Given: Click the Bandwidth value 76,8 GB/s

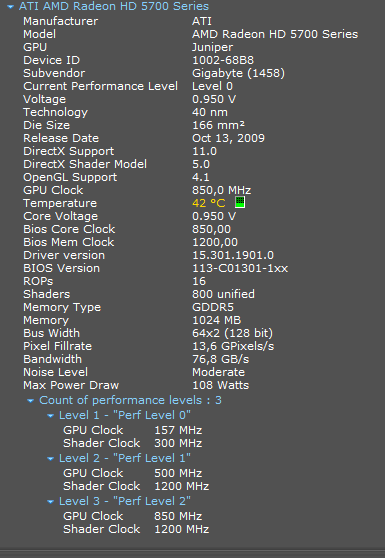Looking at the screenshot, I should coord(221,359).
